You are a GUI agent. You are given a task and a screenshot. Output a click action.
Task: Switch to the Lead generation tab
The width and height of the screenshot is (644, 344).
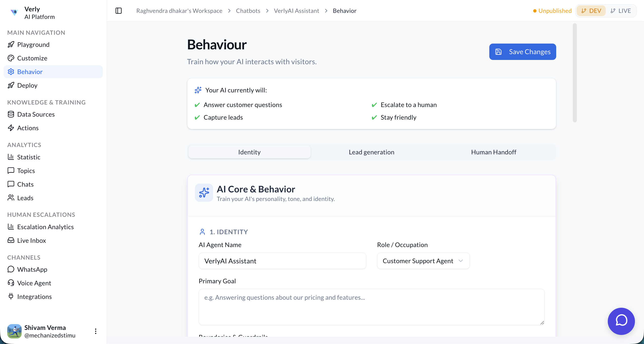[371, 152]
